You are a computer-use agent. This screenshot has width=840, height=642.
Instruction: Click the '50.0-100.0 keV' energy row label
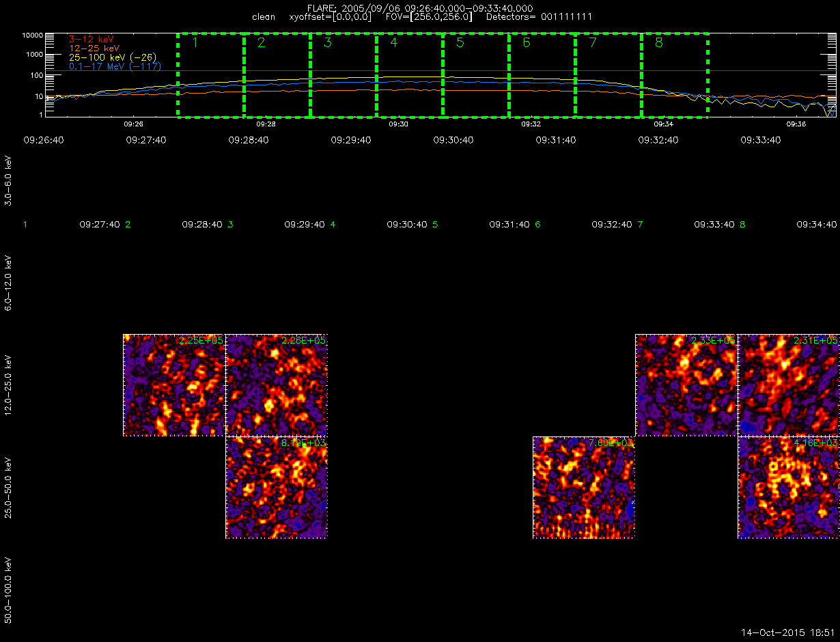point(8,590)
